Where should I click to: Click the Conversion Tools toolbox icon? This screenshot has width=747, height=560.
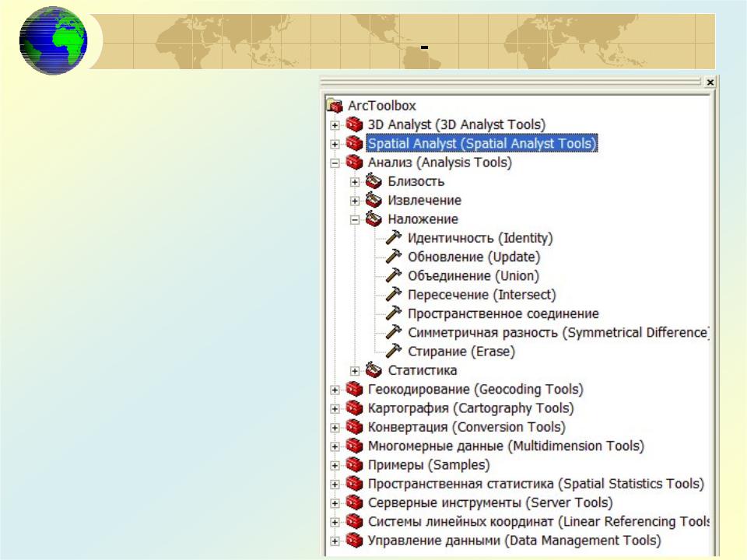(x=355, y=427)
